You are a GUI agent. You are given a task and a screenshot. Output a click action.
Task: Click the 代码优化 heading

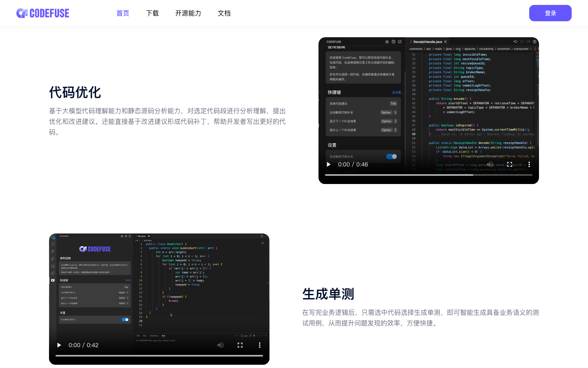(x=75, y=92)
